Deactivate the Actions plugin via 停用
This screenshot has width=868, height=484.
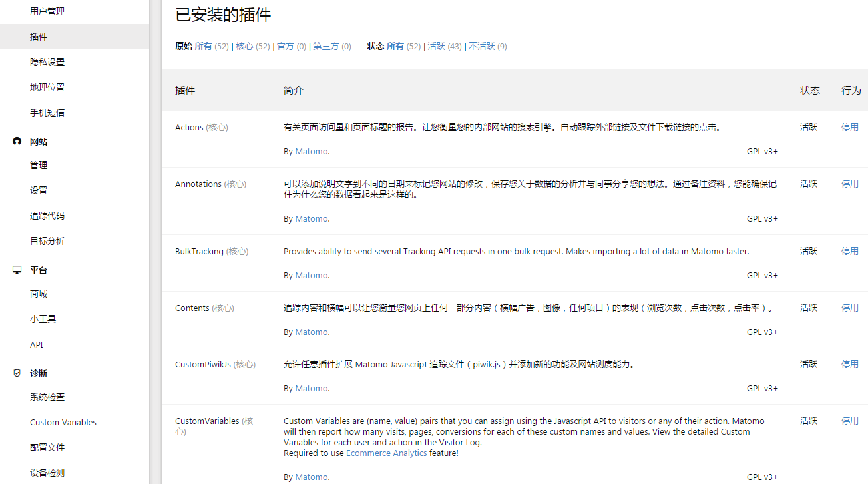[x=850, y=127]
